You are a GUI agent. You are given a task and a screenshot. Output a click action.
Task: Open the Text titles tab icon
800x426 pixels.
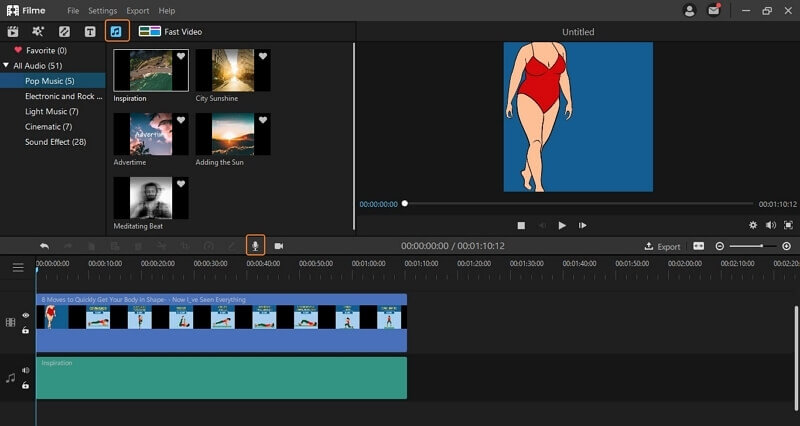pos(90,32)
